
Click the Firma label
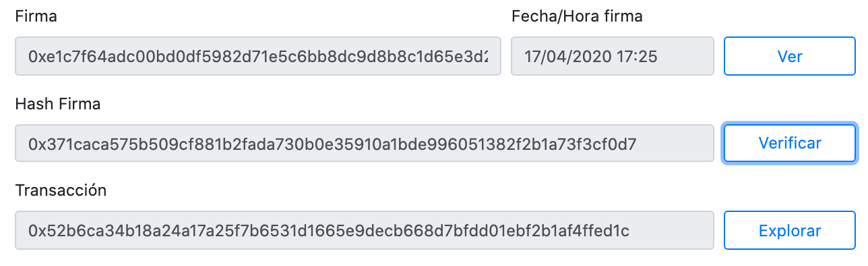pos(36,17)
